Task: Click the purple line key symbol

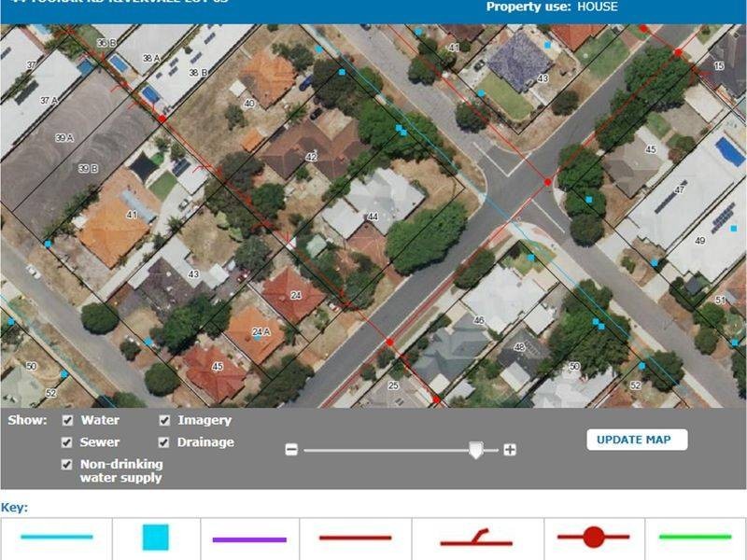Action: (x=249, y=539)
